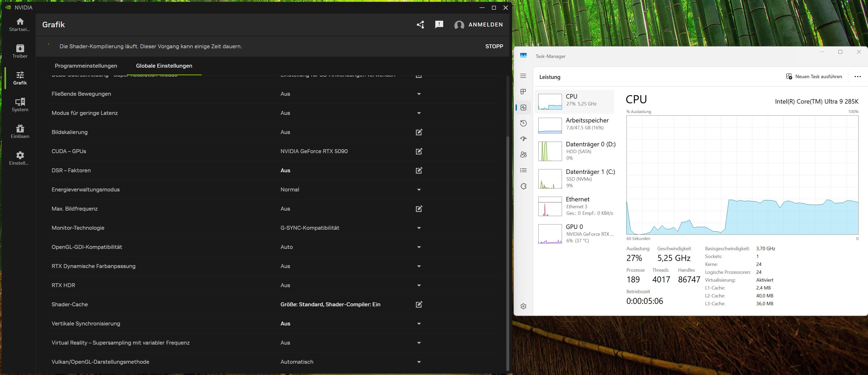Open Monitor-Technologie dropdown
Image resolution: width=868 pixels, height=375 pixels.
419,228
